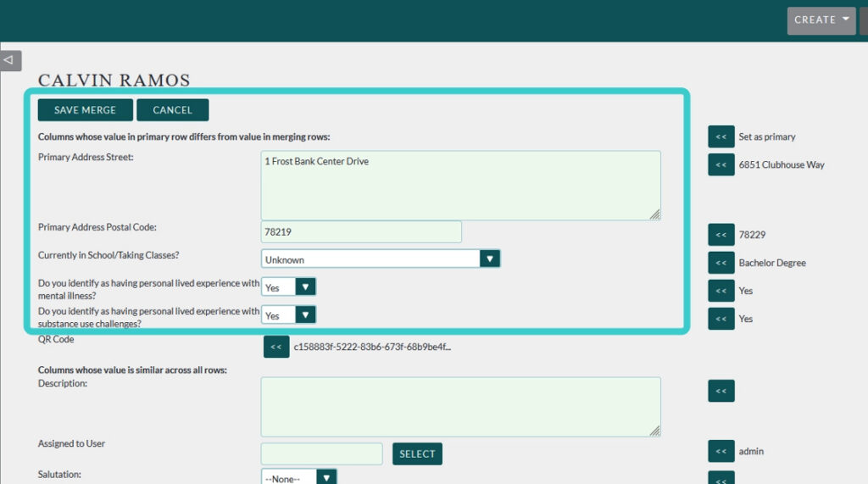Click the << button in the Description row
This screenshot has width=868, height=484.
(721, 391)
